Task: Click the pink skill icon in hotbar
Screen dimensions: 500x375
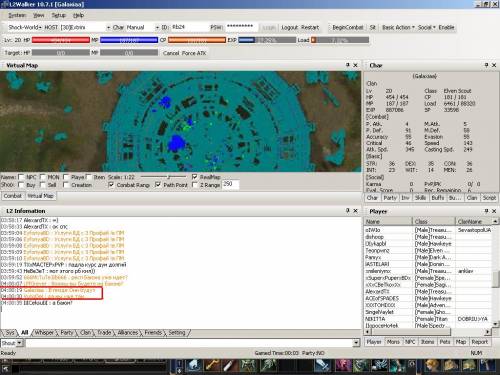Action: pyautogui.click(x=343, y=365)
